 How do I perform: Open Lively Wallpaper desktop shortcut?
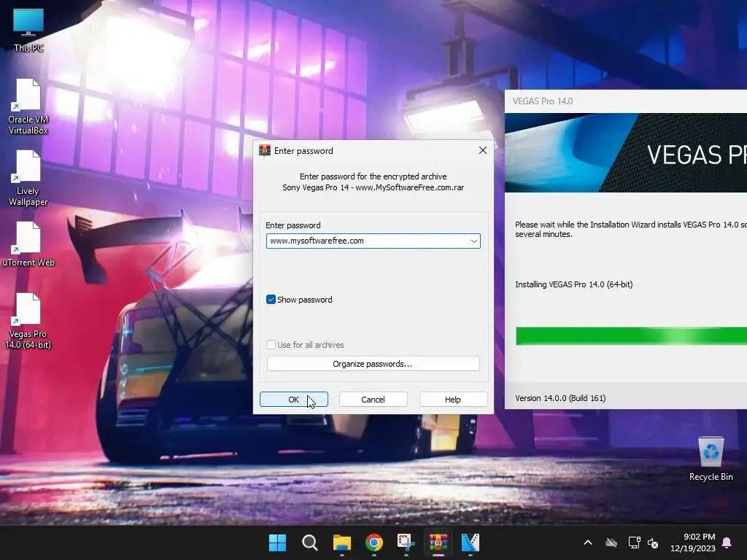pos(28,178)
